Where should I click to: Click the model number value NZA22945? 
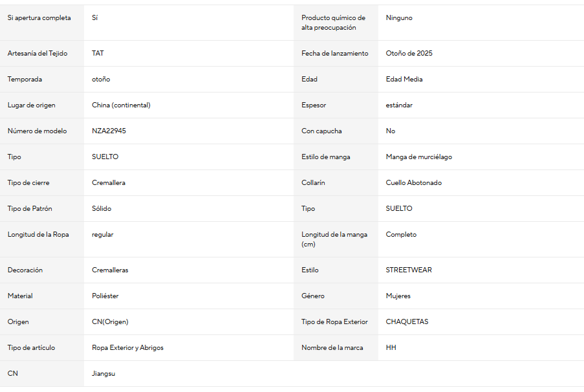[x=109, y=131]
